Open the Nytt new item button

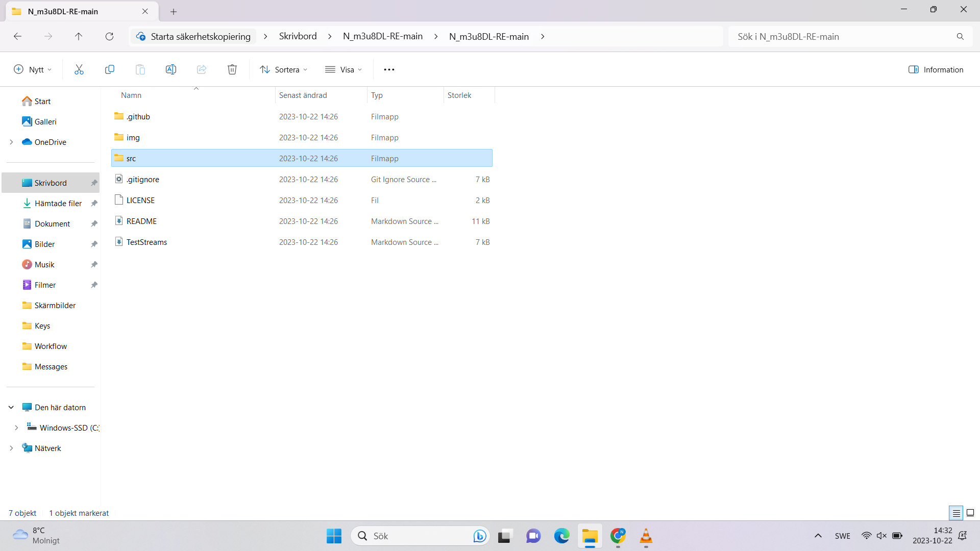(x=33, y=69)
